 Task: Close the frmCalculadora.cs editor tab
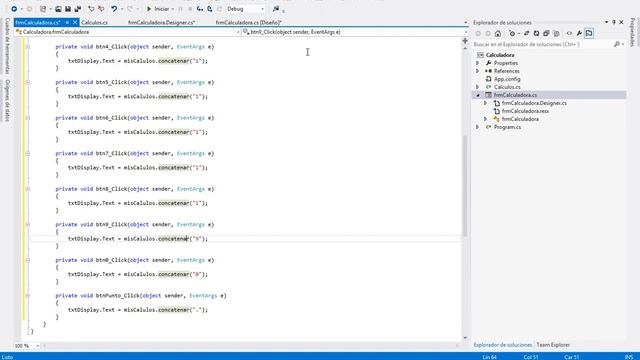[75, 22]
